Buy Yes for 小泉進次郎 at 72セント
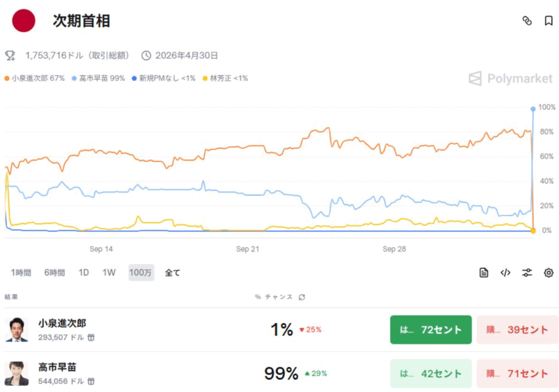 click(431, 330)
